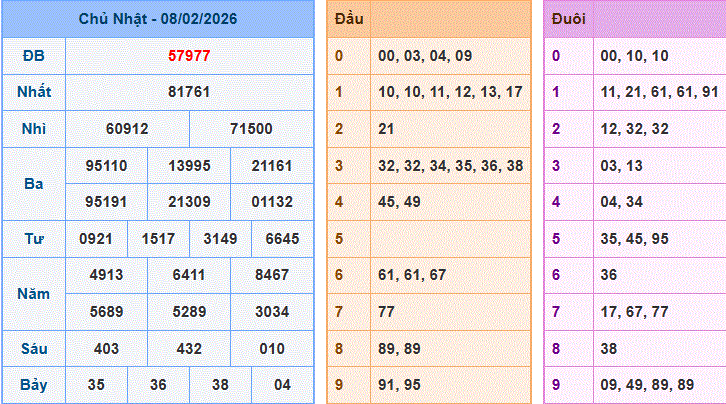The image size is (726, 404).
Task: Select the Ba prize number 21161
Action: point(272,166)
